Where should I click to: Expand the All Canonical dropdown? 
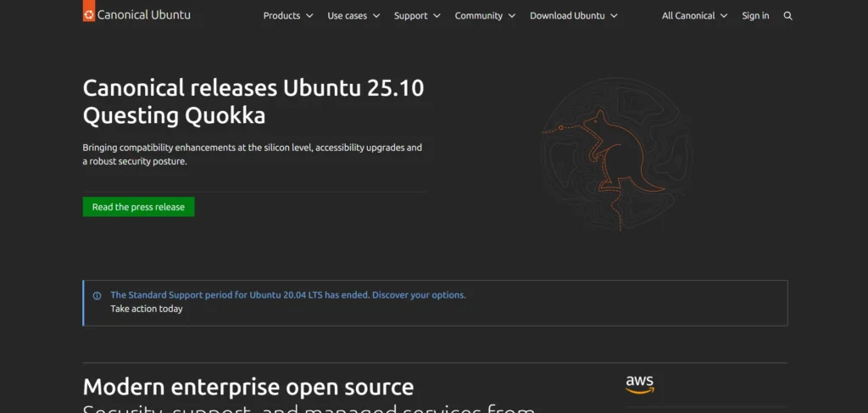tap(694, 16)
